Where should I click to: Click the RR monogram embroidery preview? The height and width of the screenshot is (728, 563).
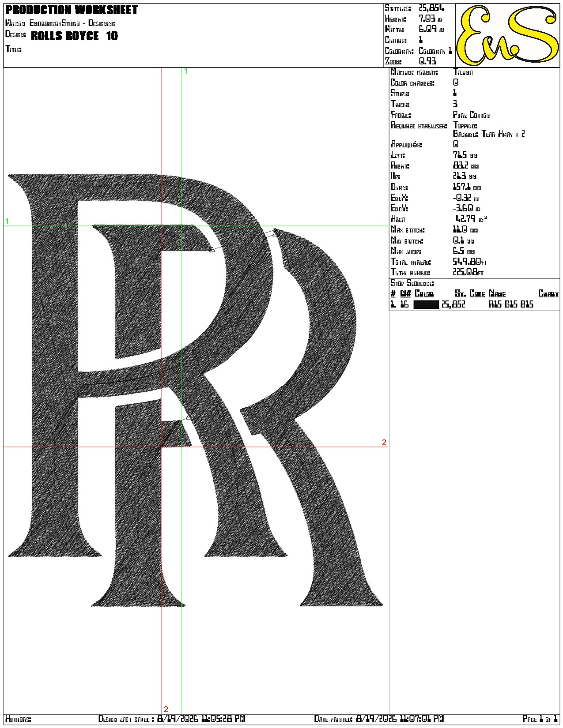(195, 390)
